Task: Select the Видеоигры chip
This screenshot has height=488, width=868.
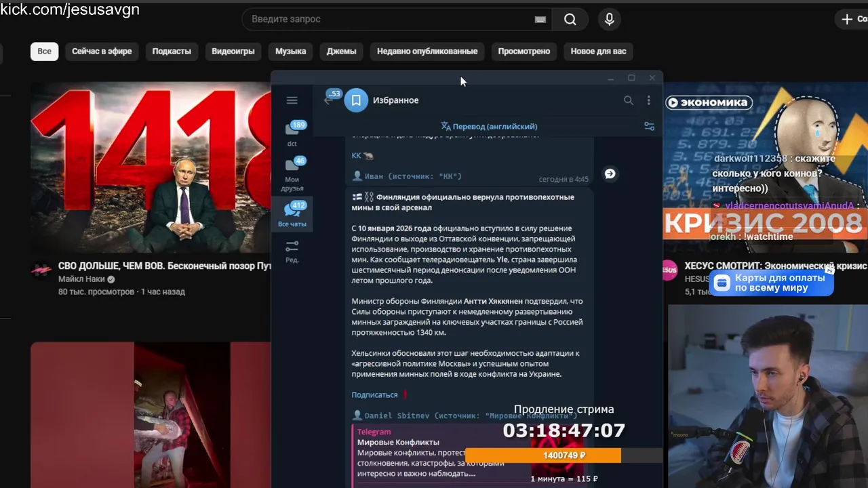Action: coord(233,51)
